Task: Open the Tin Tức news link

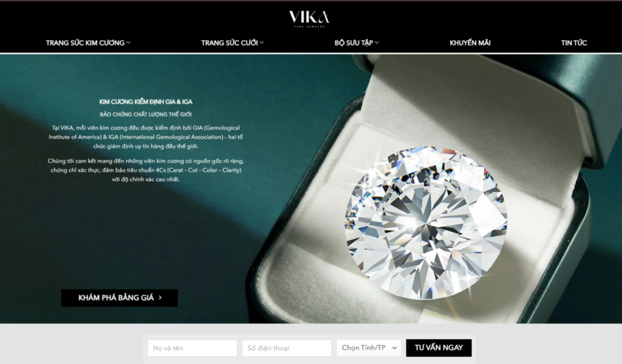Action: pyautogui.click(x=573, y=43)
